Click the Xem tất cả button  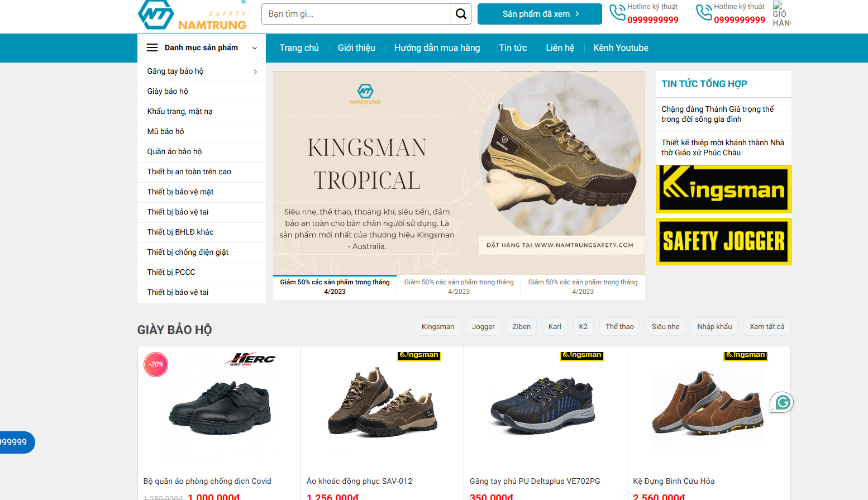point(766,327)
